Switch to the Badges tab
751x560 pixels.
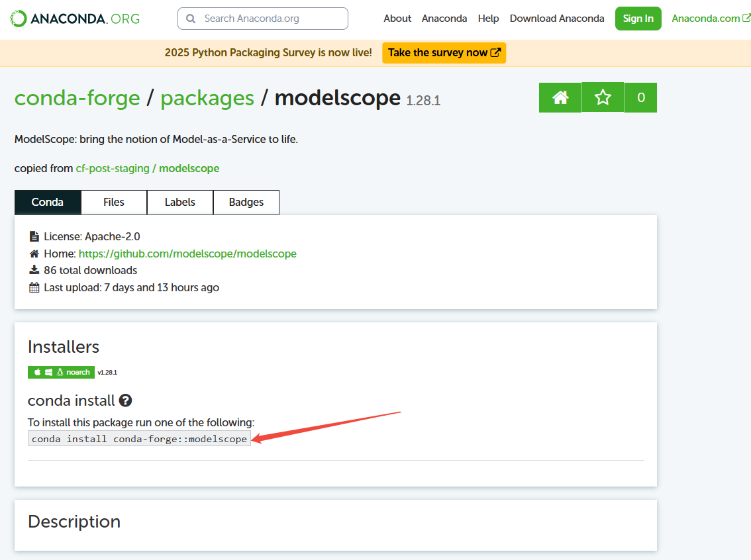[x=246, y=202]
